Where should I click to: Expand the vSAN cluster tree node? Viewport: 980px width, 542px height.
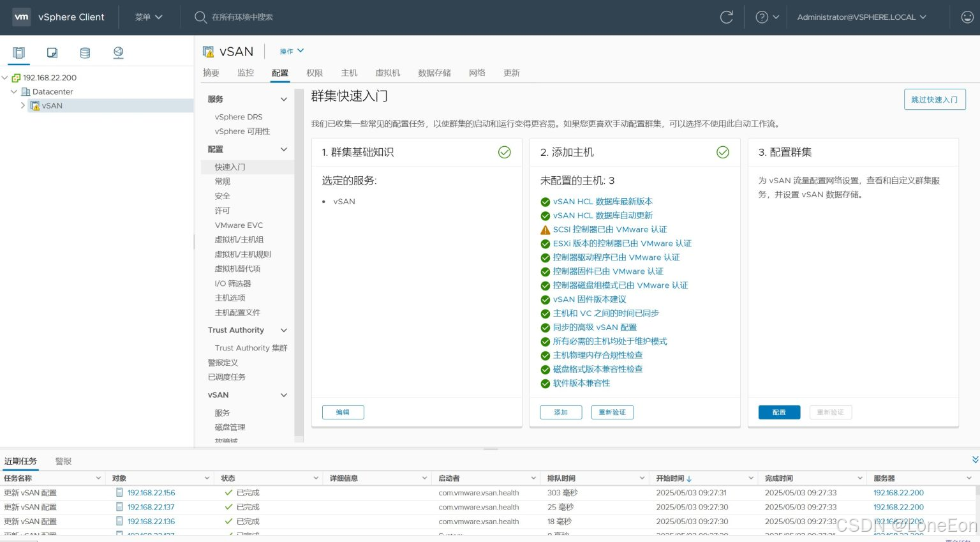[x=23, y=105]
